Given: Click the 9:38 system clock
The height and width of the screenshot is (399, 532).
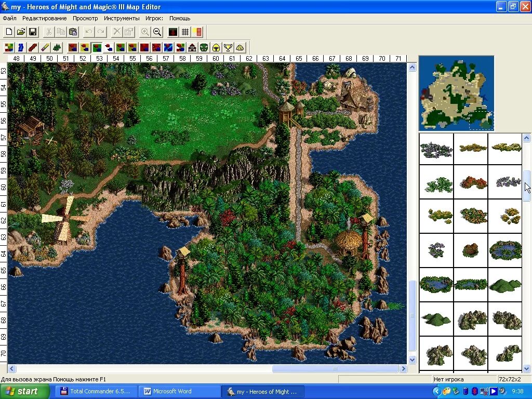Looking at the screenshot, I should click(x=518, y=392).
